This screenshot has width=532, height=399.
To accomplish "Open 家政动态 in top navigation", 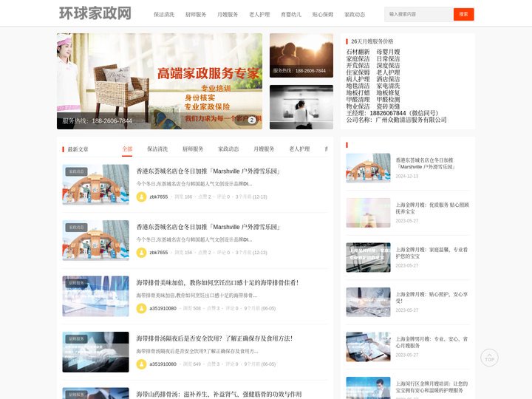I will [355, 14].
